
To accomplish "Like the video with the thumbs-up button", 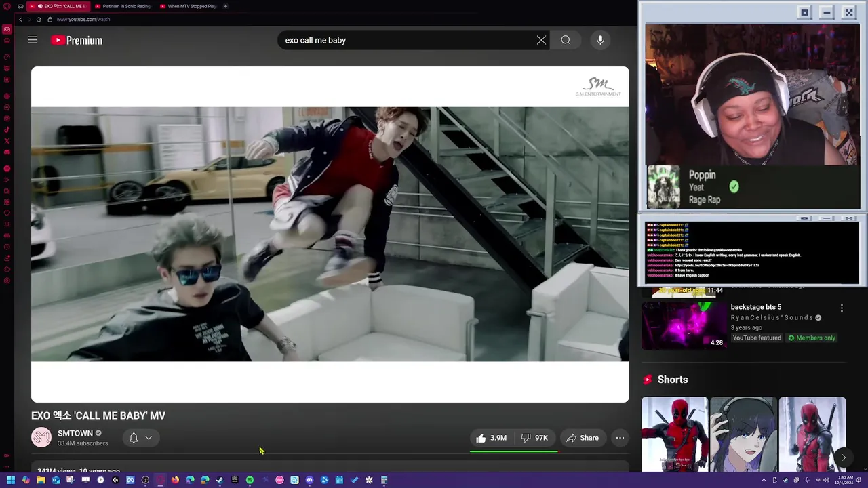I will [492, 438].
